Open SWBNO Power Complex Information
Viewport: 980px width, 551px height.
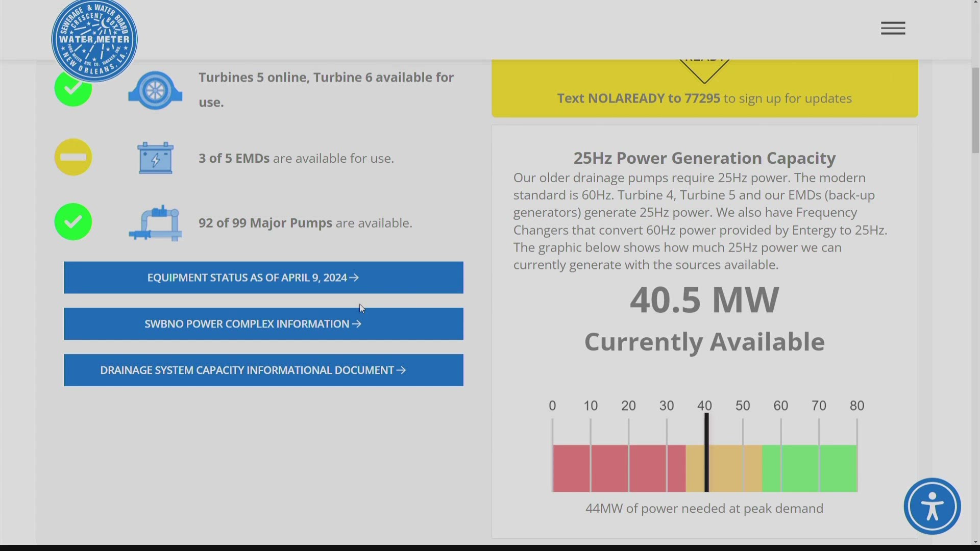click(263, 323)
